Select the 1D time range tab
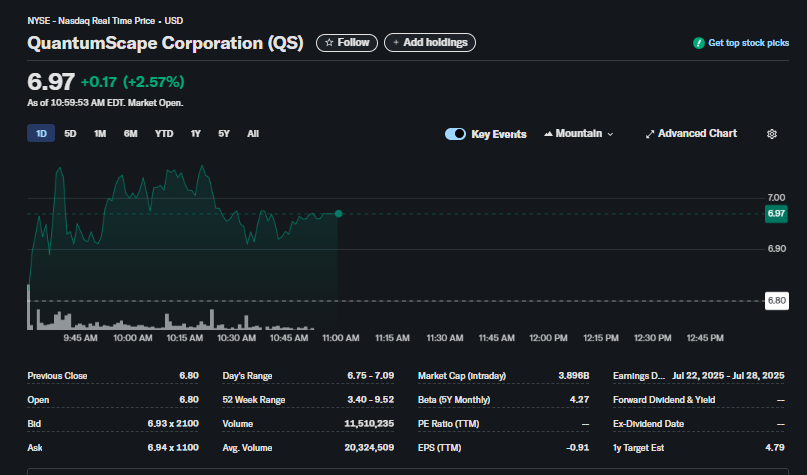Screen dimensions: 807x475 pyautogui.click(x=41, y=134)
